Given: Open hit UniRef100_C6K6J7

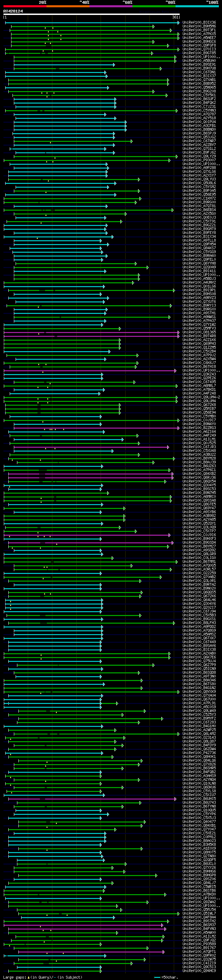Looking at the screenshot, I should click(x=199, y=363).
